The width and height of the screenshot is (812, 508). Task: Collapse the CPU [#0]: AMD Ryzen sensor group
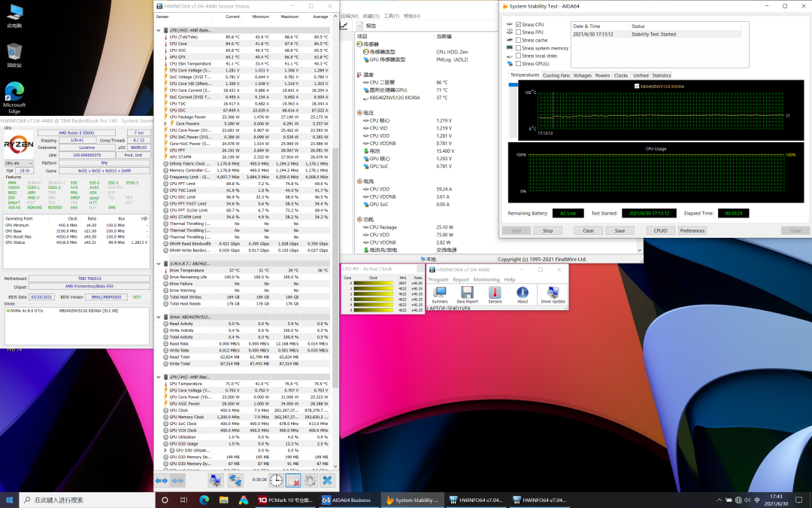pyautogui.click(x=158, y=30)
